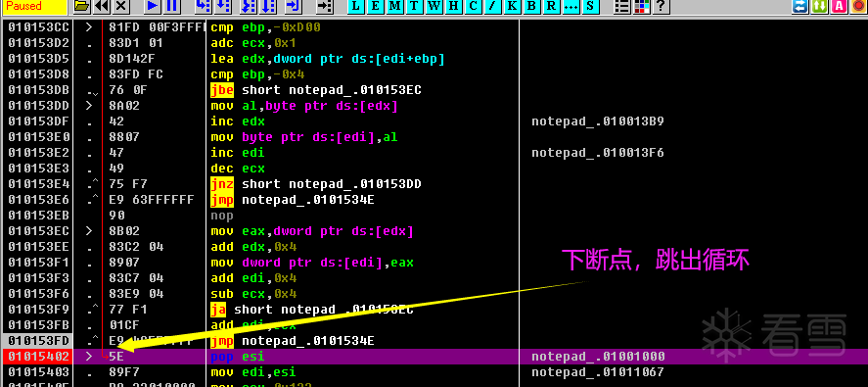Click comment notepad_.010013B9
Screen dimensions: 868x387
tap(597, 121)
